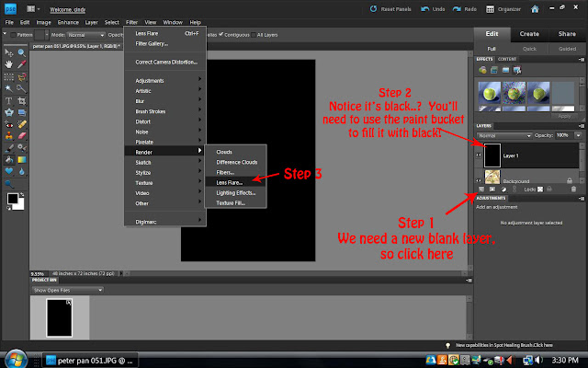Open the Adjustments panel flyout menu

point(582,199)
